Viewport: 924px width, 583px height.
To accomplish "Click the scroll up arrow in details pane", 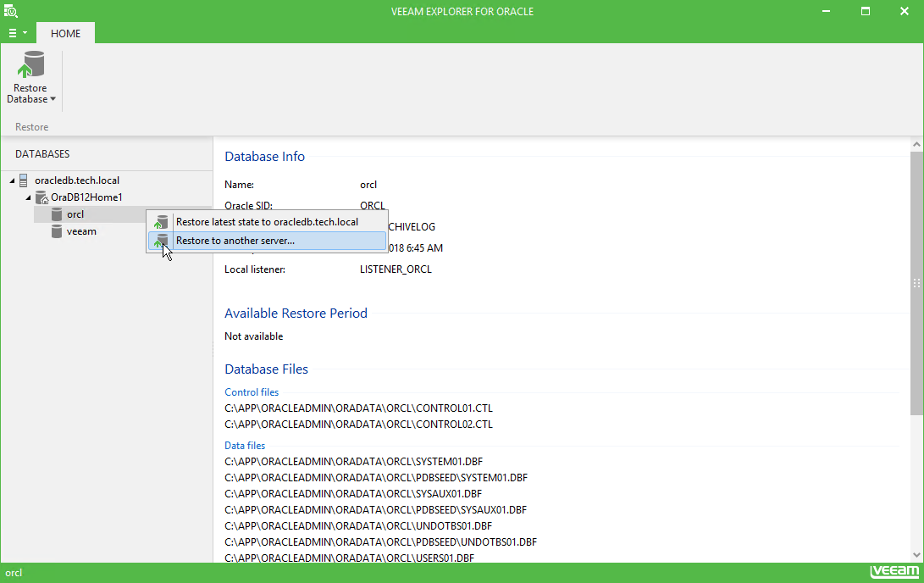I will click(916, 144).
